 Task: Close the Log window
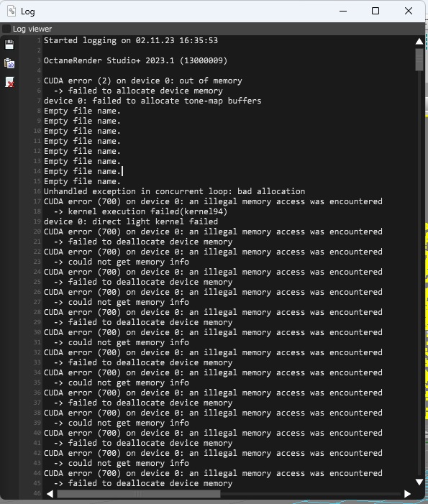[x=409, y=11]
